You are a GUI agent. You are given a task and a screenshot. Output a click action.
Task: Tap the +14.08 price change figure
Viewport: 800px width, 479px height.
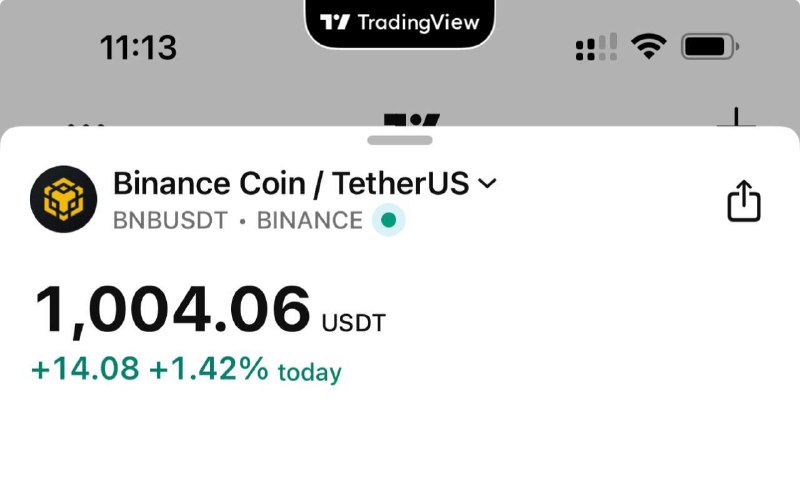coord(85,368)
